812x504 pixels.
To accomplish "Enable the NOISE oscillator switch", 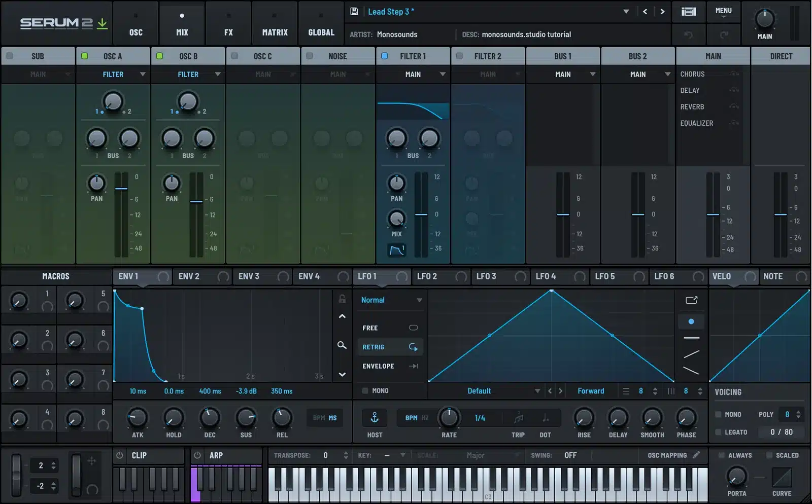I will click(310, 56).
